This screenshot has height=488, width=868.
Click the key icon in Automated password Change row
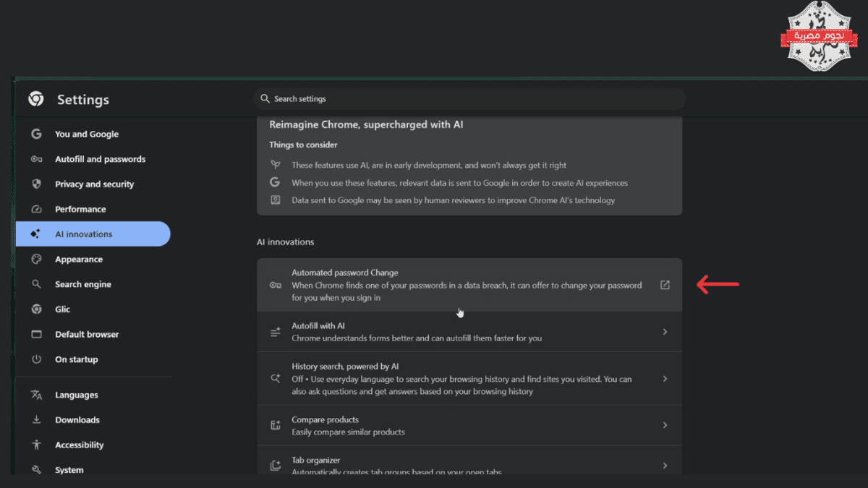click(x=275, y=285)
